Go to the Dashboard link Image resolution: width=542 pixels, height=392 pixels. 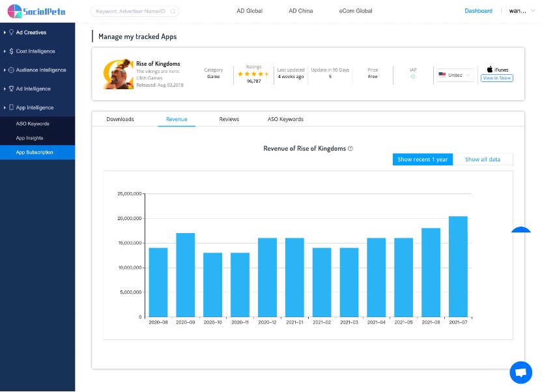point(478,11)
